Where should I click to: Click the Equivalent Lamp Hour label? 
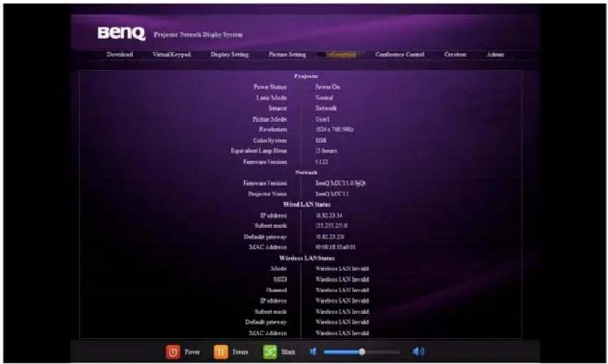tap(259, 151)
